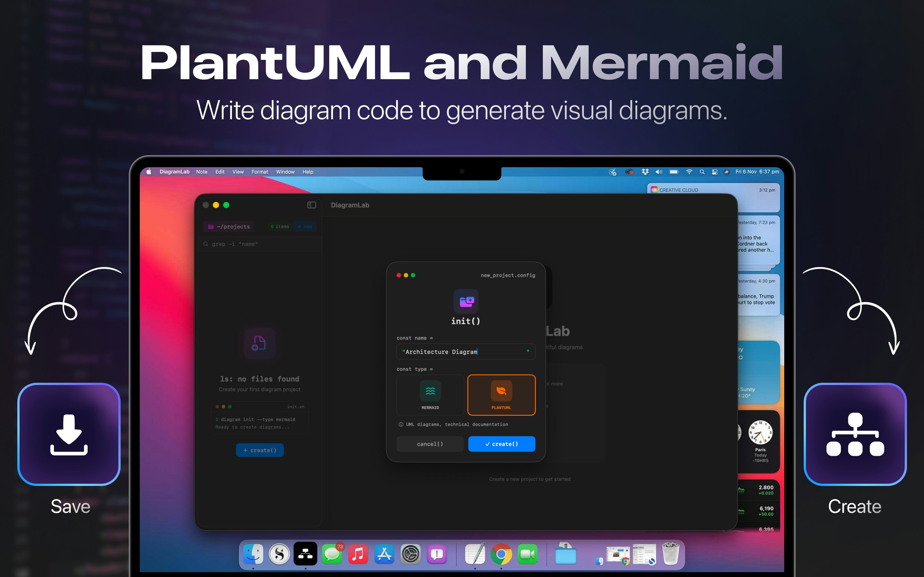Toggle the sidebar panel control

pyautogui.click(x=311, y=205)
